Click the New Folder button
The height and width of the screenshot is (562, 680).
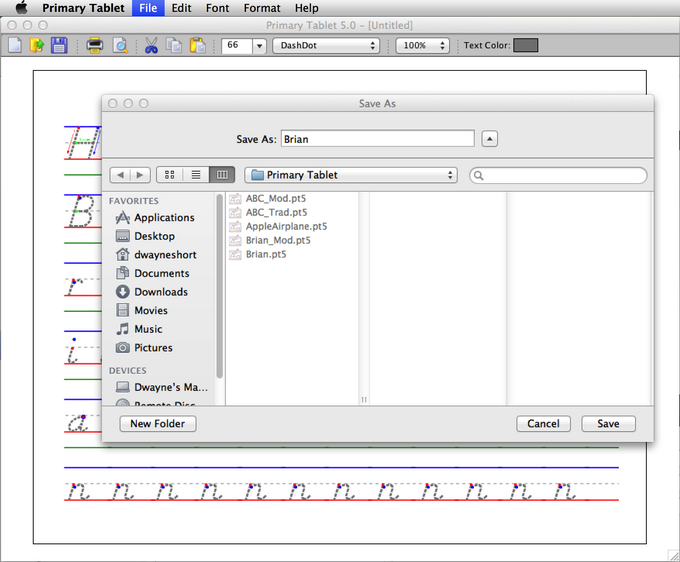coord(158,424)
